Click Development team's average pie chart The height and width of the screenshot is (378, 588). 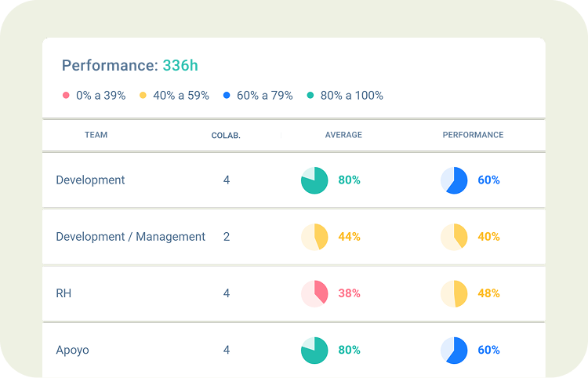point(314,180)
